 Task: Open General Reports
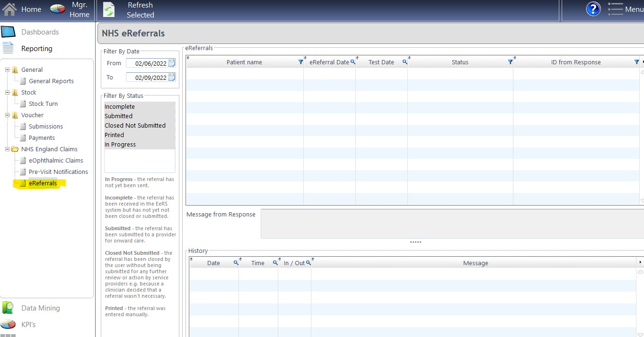pyautogui.click(x=51, y=81)
